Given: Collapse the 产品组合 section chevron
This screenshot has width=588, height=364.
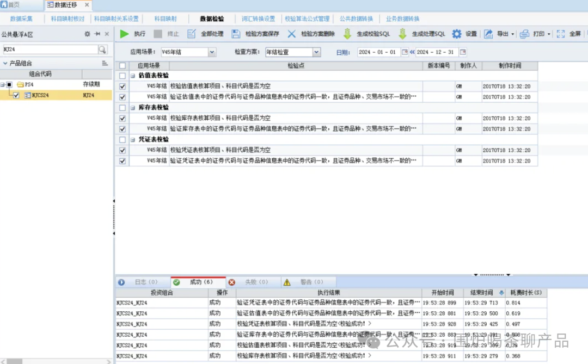Looking at the screenshot, I should pyautogui.click(x=5, y=63).
